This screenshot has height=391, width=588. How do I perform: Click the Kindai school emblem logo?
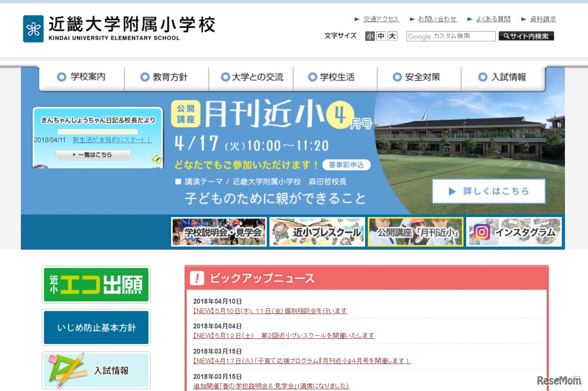click(x=33, y=28)
